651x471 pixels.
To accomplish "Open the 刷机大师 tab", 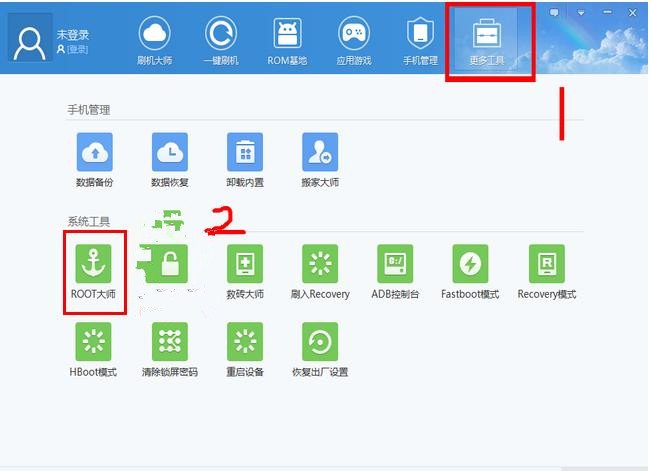I will point(154,41).
